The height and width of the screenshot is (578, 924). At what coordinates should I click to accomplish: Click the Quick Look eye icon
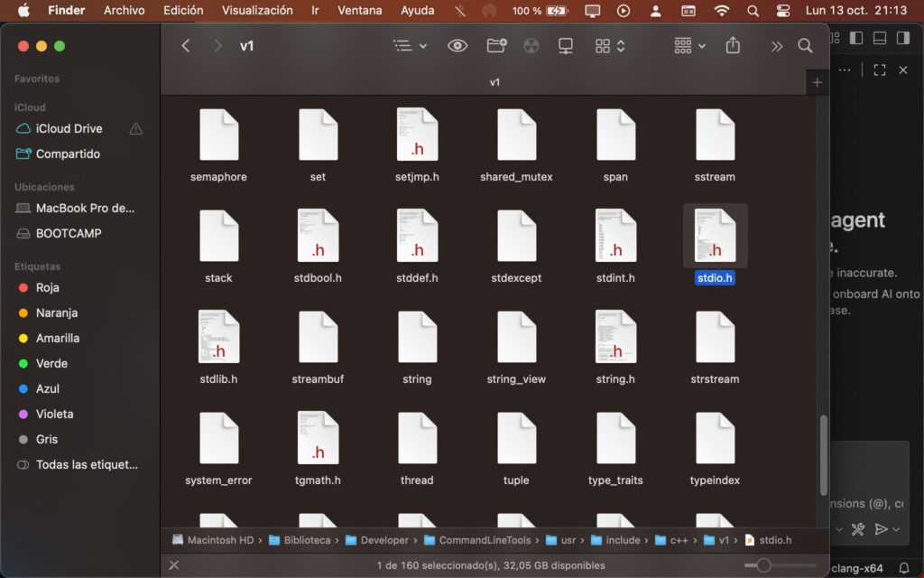(457, 46)
